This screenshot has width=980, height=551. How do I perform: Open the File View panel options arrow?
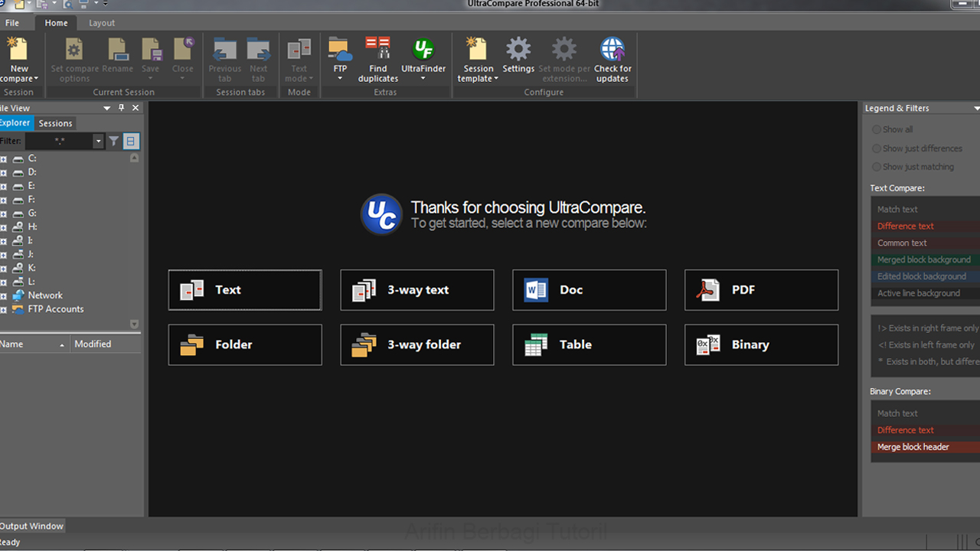(107, 109)
